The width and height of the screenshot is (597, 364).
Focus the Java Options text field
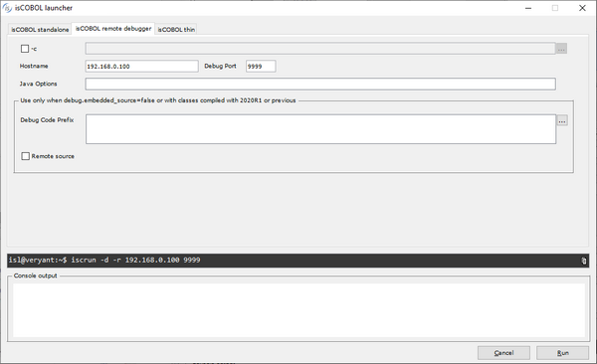coord(320,84)
